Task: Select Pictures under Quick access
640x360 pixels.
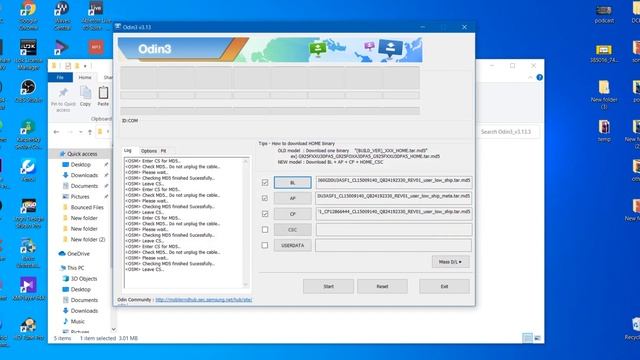Action: [x=80, y=196]
